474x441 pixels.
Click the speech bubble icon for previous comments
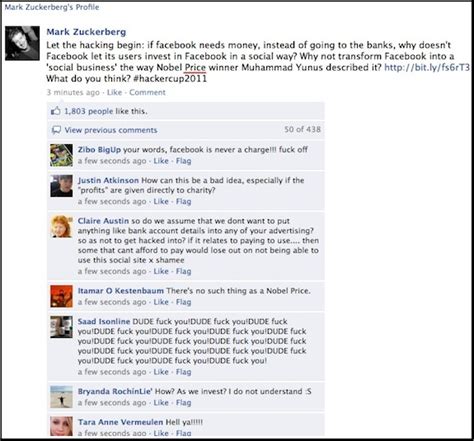pyautogui.click(x=56, y=130)
